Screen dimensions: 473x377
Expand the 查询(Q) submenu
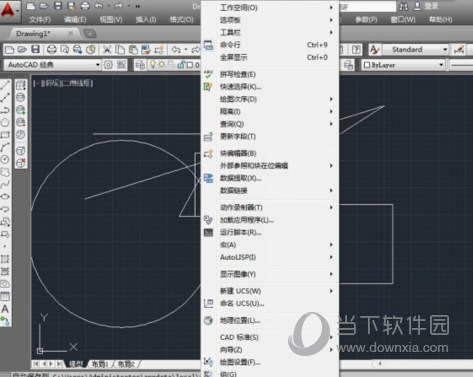click(x=270, y=124)
